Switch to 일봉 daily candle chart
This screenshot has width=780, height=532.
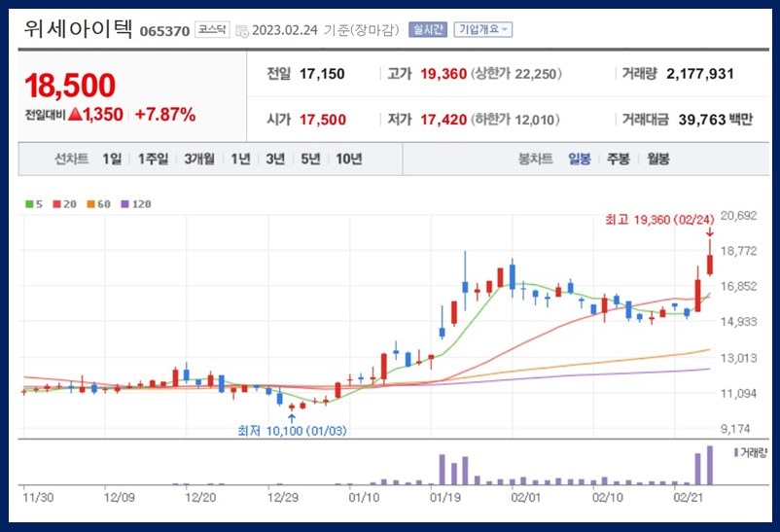(x=580, y=159)
